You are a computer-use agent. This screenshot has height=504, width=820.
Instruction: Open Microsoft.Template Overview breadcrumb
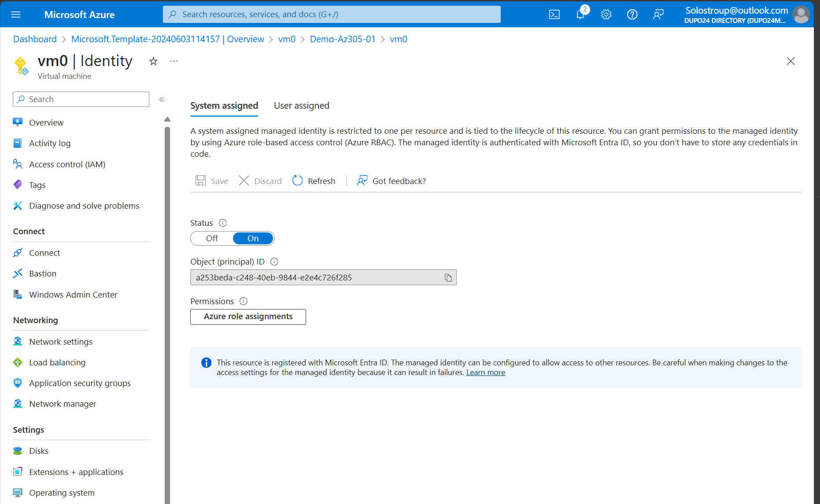point(168,39)
